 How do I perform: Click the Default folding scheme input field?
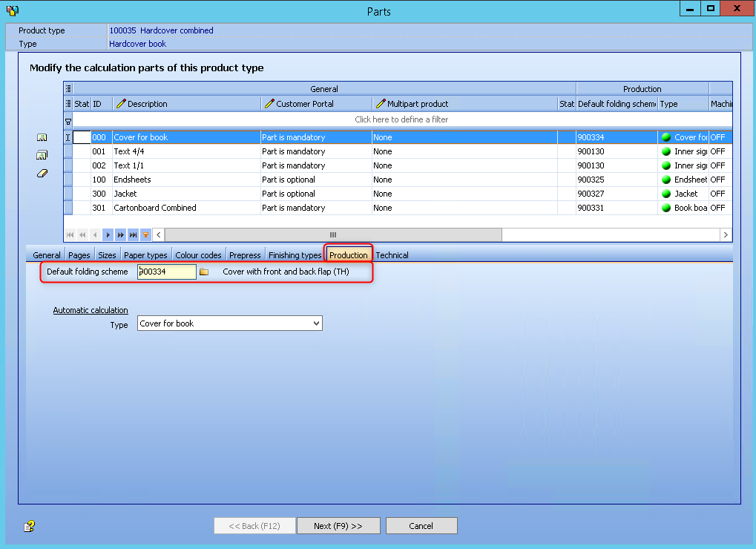[x=167, y=272]
